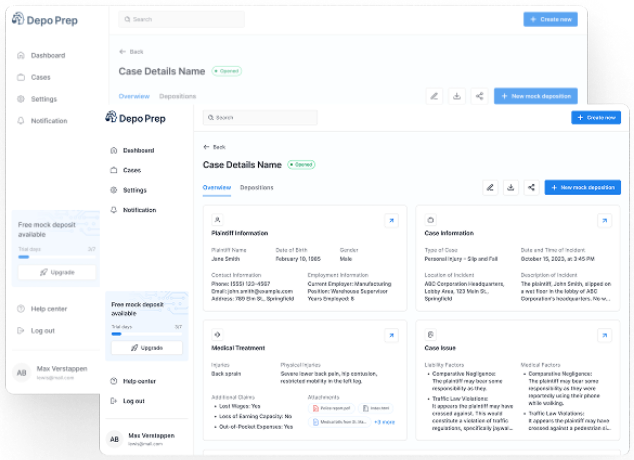Click the '+3 more' attachments link

pyautogui.click(x=383, y=422)
